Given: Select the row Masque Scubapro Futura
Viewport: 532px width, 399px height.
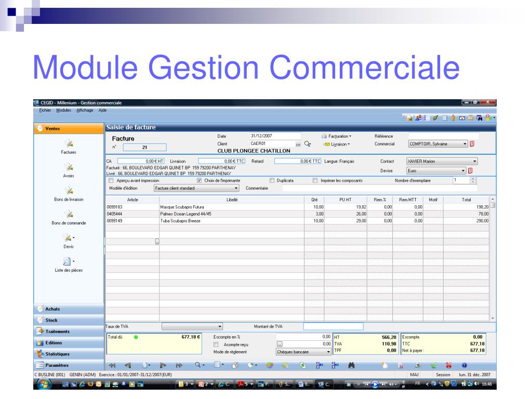Looking at the screenshot, I should (x=298, y=207).
